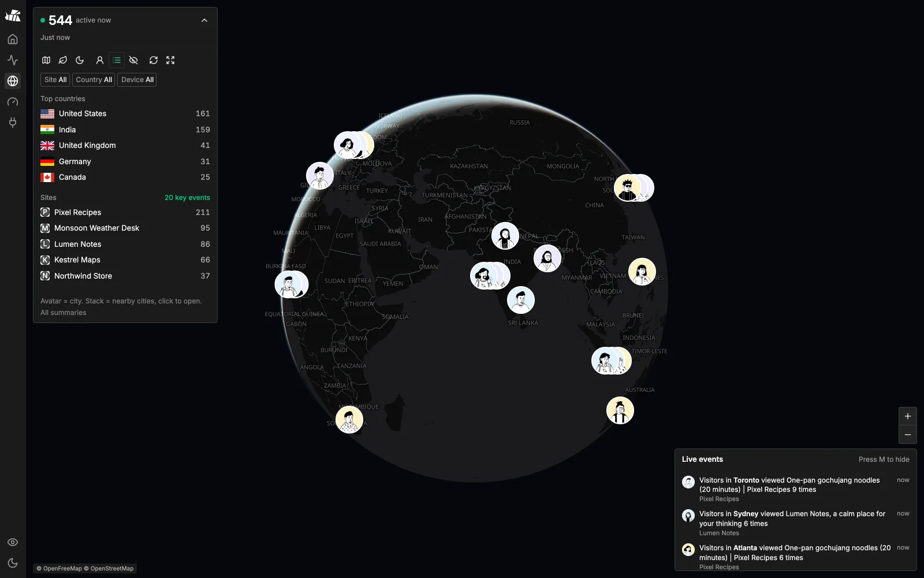Open the Toronto live event entry
Screen dimensions: 924x578
(x=796, y=489)
